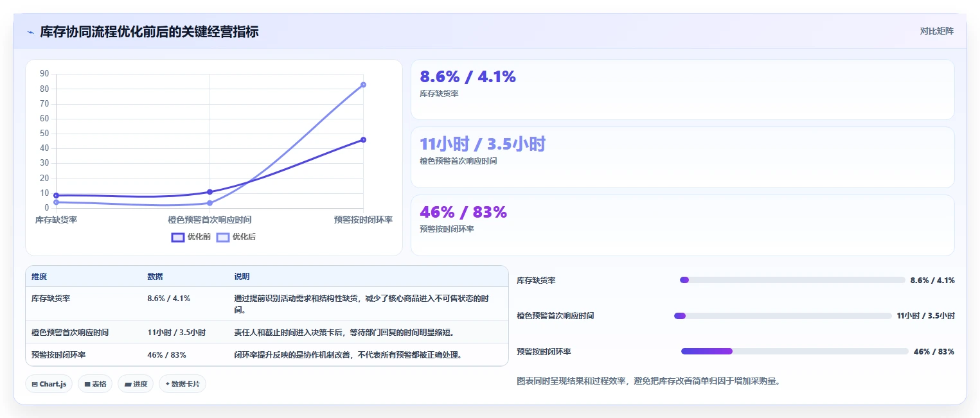This screenshot has width=980, height=418.
Task: Click the table cell 8.6% / 4.1%
Action: pos(168,299)
